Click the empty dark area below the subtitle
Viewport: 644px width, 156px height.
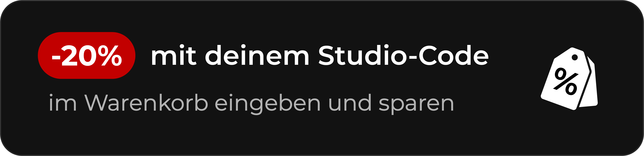coord(250,135)
